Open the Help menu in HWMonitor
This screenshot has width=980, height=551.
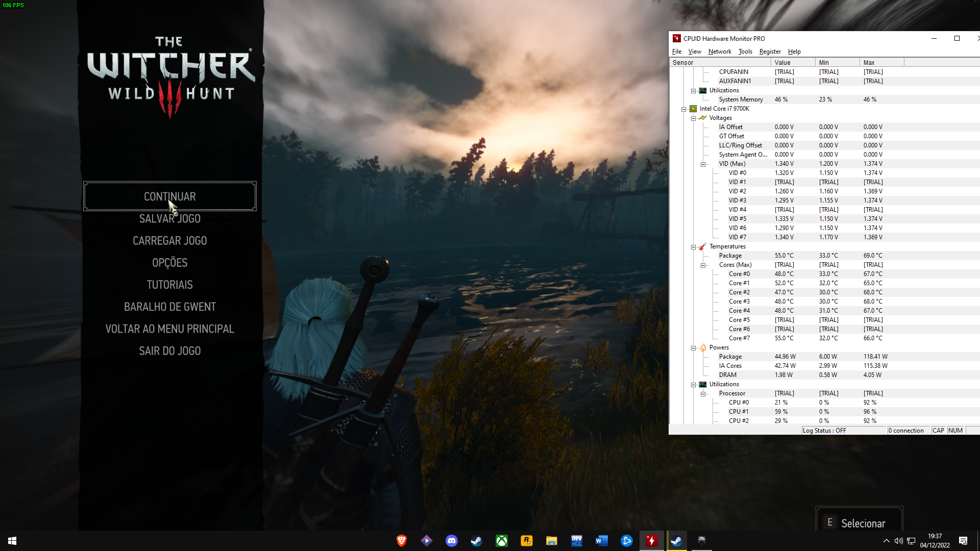(794, 52)
